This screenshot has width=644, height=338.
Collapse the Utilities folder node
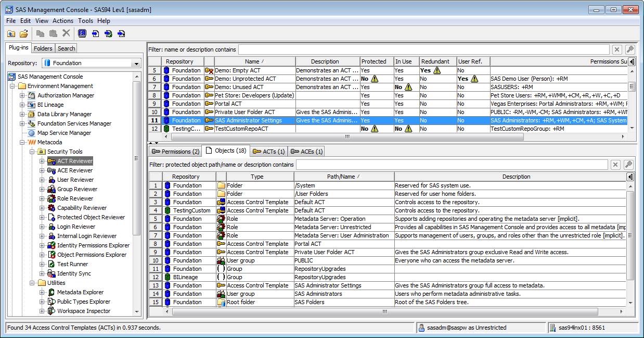32,283
